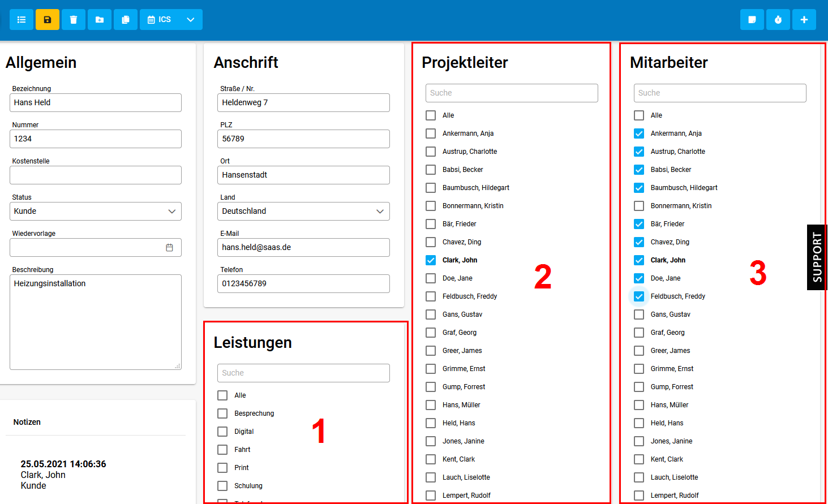Click the Notizen heading

27,422
